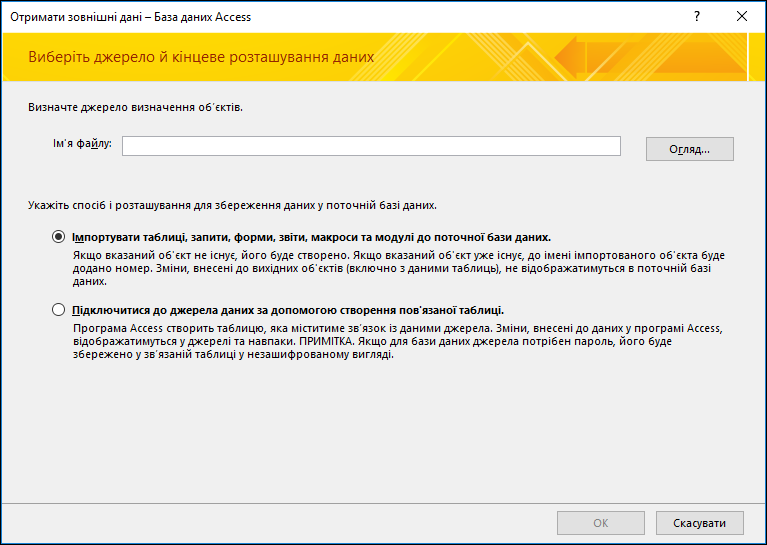Click the yellow banner's diamond pattern area
The image size is (767, 545).
click(x=489, y=57)
